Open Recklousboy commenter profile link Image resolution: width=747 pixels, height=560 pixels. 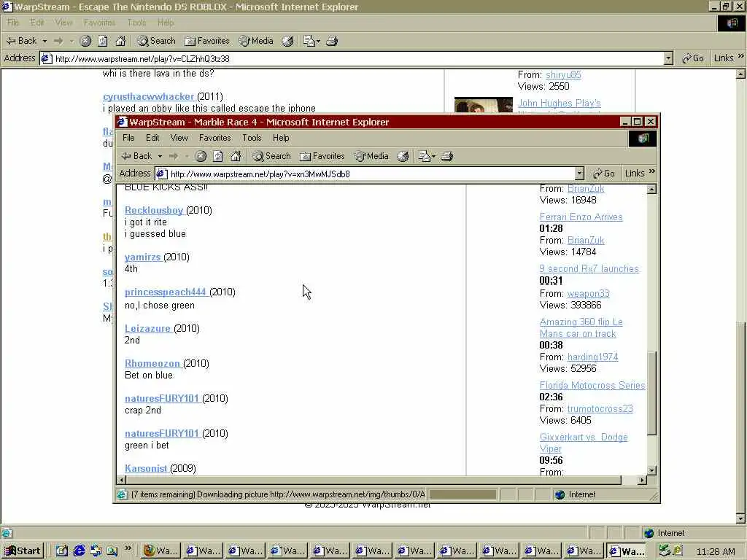[x=154, y=210]
